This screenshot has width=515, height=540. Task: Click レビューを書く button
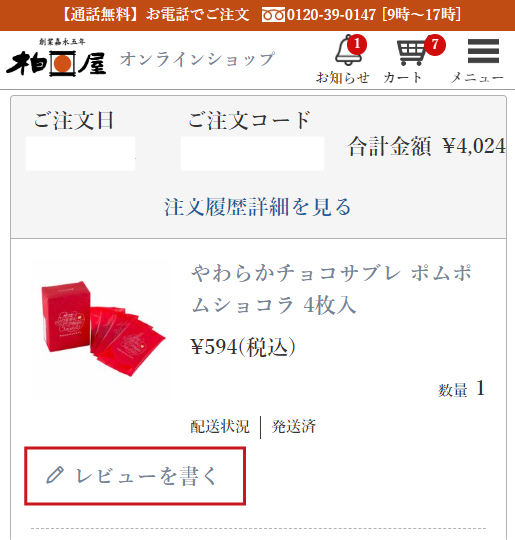click(135, 476)
